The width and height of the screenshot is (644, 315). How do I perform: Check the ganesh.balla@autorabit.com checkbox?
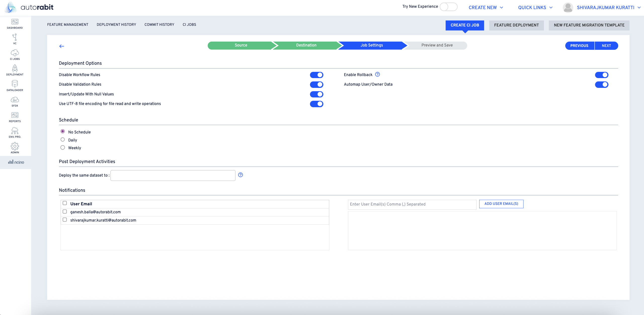[x=65, y=212]
